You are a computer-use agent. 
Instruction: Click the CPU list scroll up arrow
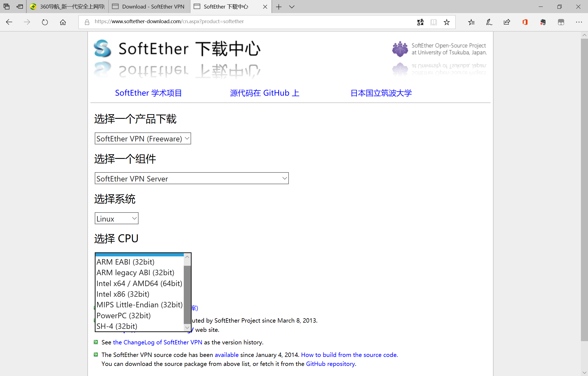pos(187,257)
